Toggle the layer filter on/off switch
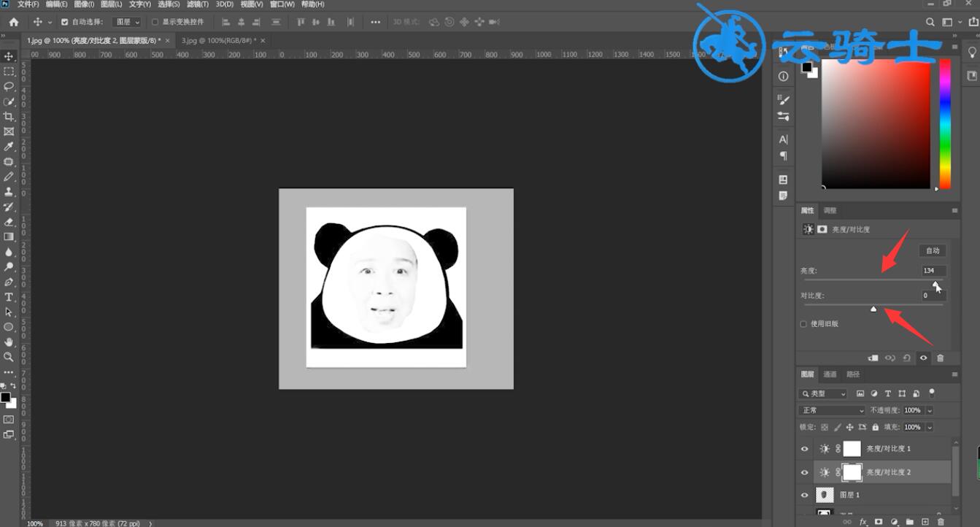The image size is (980, 527). (x=932, y=393)
